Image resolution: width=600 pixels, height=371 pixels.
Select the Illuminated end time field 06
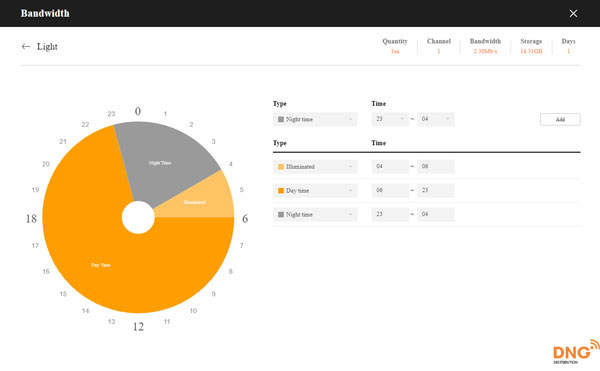tap(436, 166)
